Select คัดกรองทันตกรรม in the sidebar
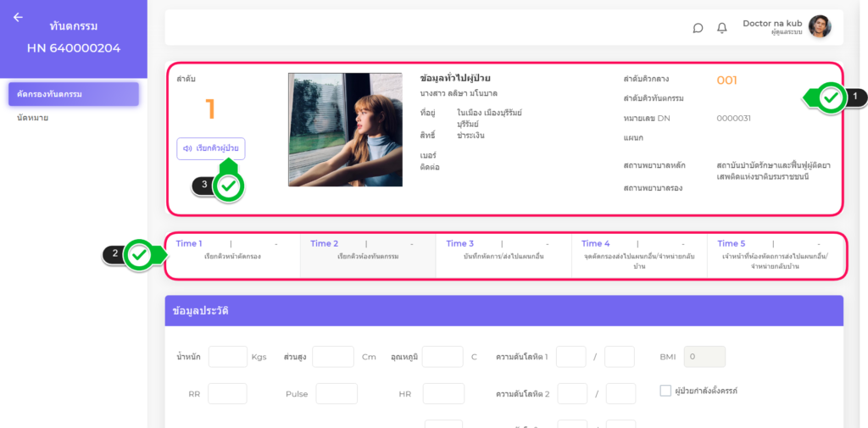868x428 pixels. coord(73,94)
